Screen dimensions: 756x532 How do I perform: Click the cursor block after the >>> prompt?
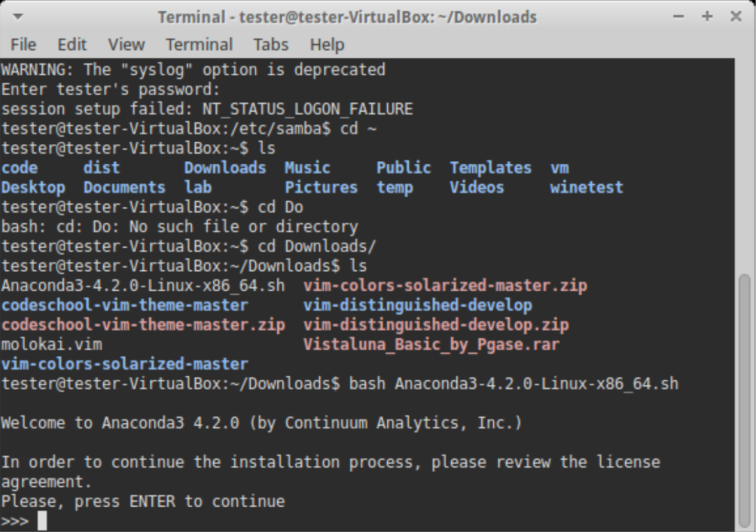pyautogui.click(x=42, y=522)
